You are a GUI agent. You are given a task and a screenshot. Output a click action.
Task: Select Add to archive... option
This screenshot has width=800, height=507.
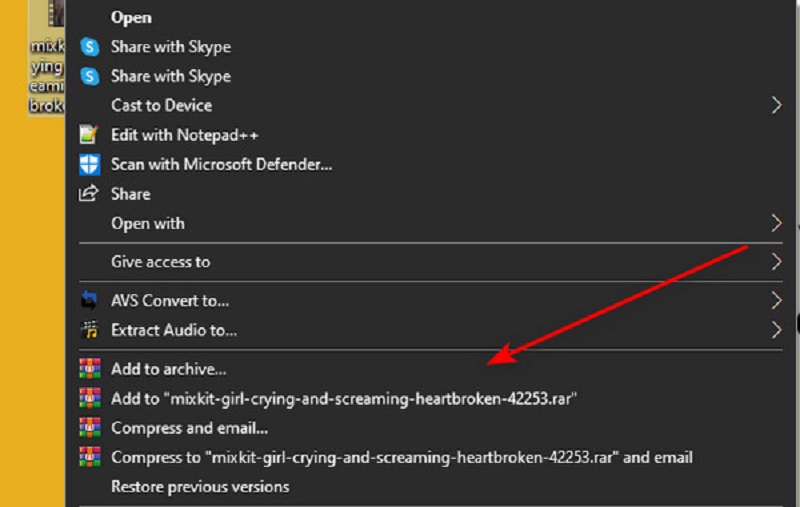(168, 369)
